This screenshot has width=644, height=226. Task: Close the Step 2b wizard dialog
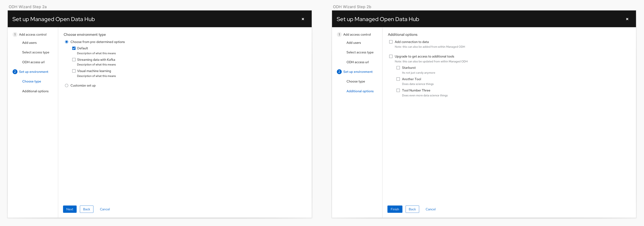[627, 19]
